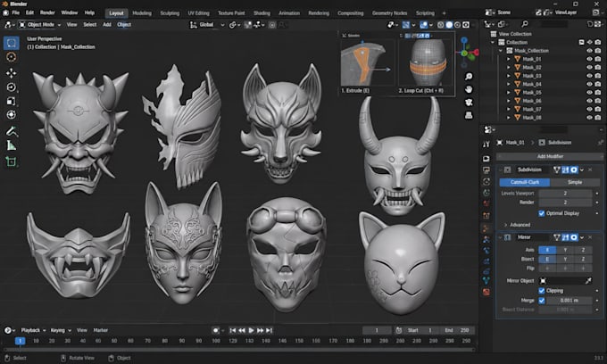This screenshot has height=364, width=607.
Task: Open the Tool properties tab
Action: coord(486,145)
